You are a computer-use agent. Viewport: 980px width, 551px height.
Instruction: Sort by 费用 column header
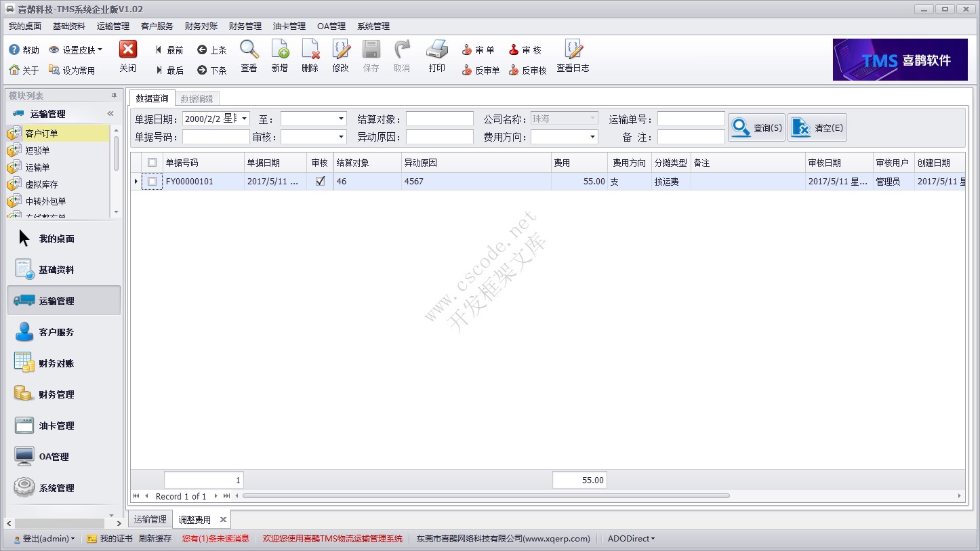[579, 163]
